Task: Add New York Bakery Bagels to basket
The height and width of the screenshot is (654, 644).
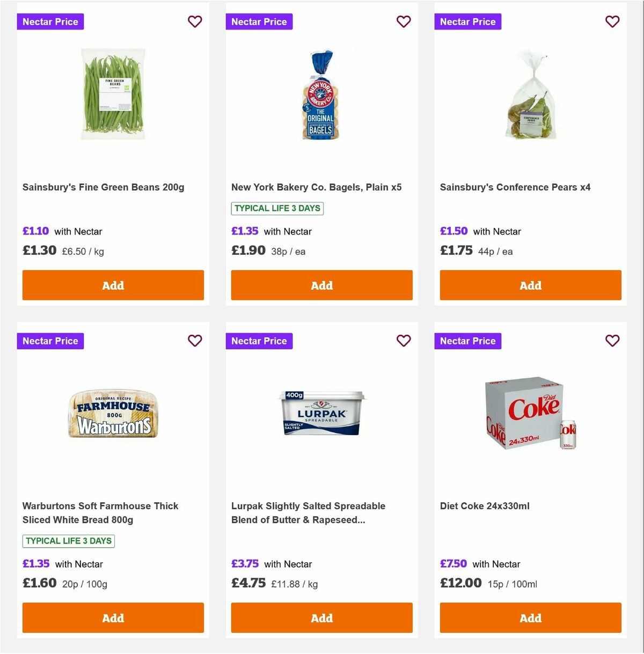Action: point(321,285)
